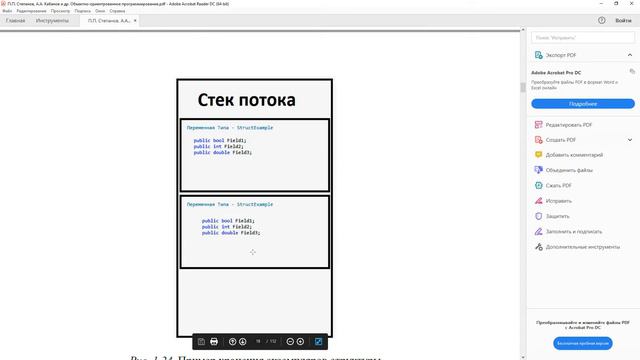Click the scroll up arrow of document scrollbar
The width and height of the screenshot is (640, 360).
[x=523, y=30]
